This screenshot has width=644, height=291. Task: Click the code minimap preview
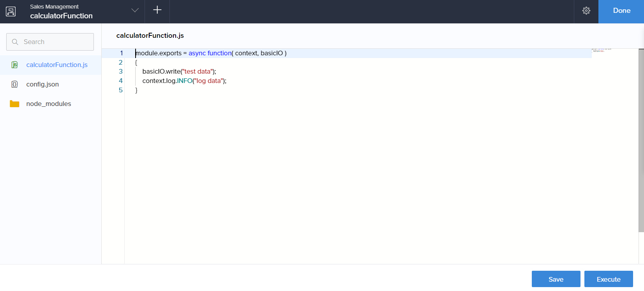click(601, 50)
